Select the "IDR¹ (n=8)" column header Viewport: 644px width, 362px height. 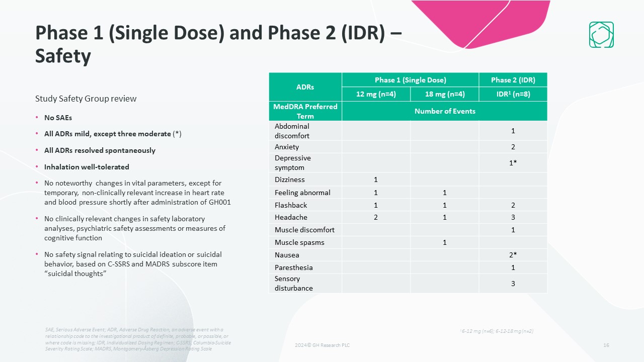click(513, 94)
